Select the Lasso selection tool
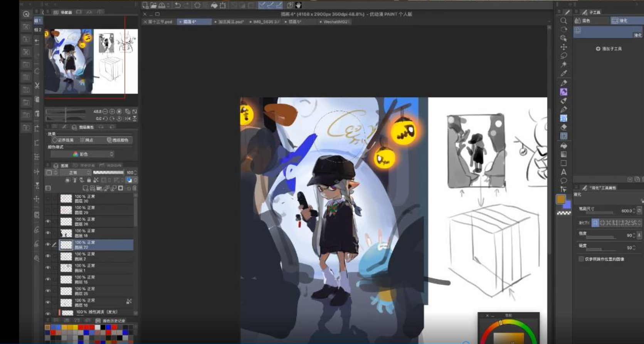This screenshot has width=644, height=344. click(x=563, y=56)
